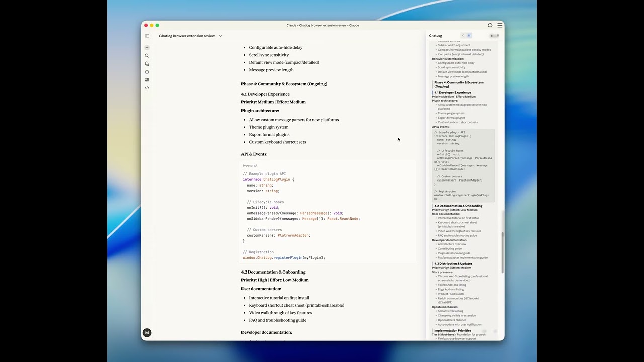644x362 pixels.
Task: Click 'Keyboard shortcut cheat sheet' bullet in chat
Action: [296, 305]
